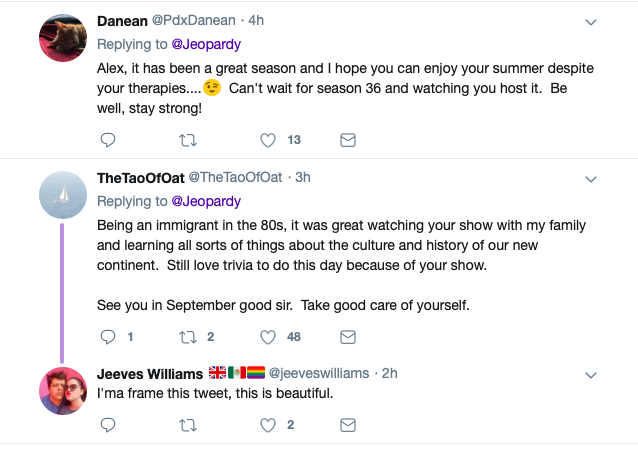
Task: Open dropdown arrow on Jeeves Williams' tweet
Action: (x=590, y=374)
